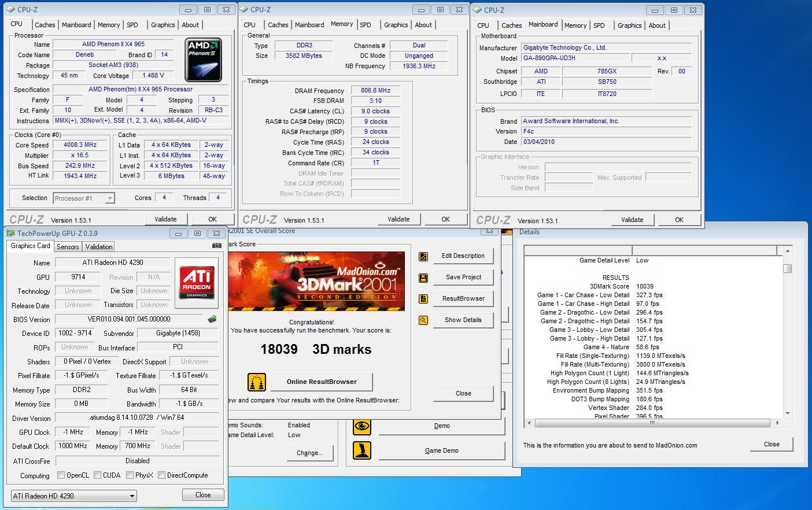Click the Online ResultBrowser trees icon

click(257, 382)
